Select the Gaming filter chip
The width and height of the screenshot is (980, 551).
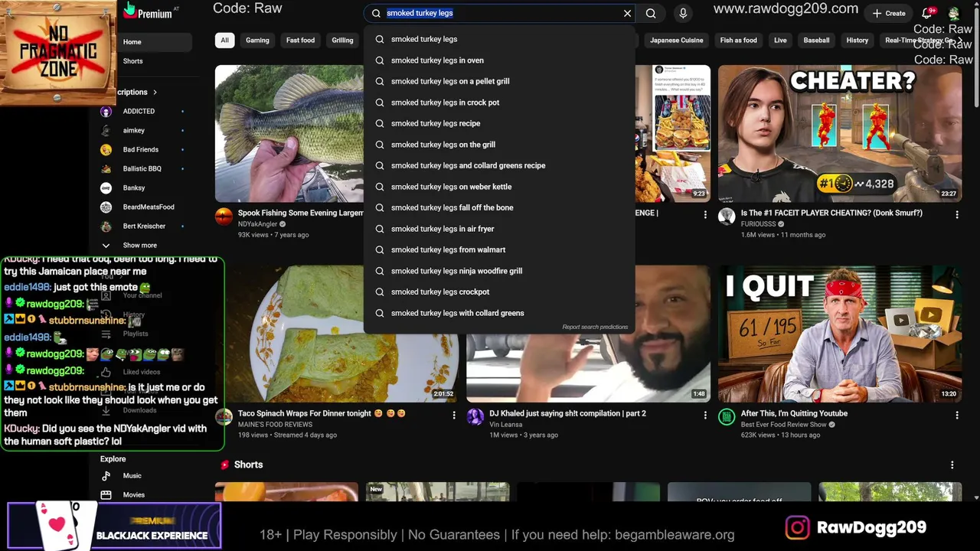pyautogui.click(x=257, y=40)
